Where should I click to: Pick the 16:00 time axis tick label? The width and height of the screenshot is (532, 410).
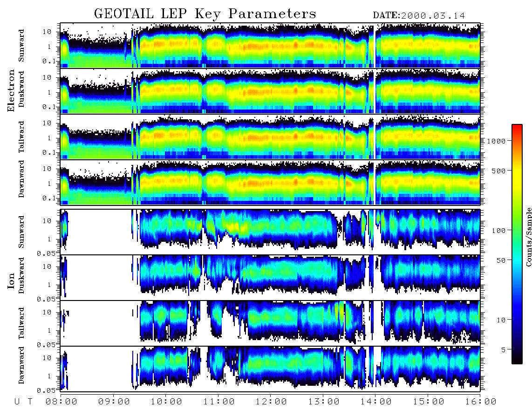481,402
